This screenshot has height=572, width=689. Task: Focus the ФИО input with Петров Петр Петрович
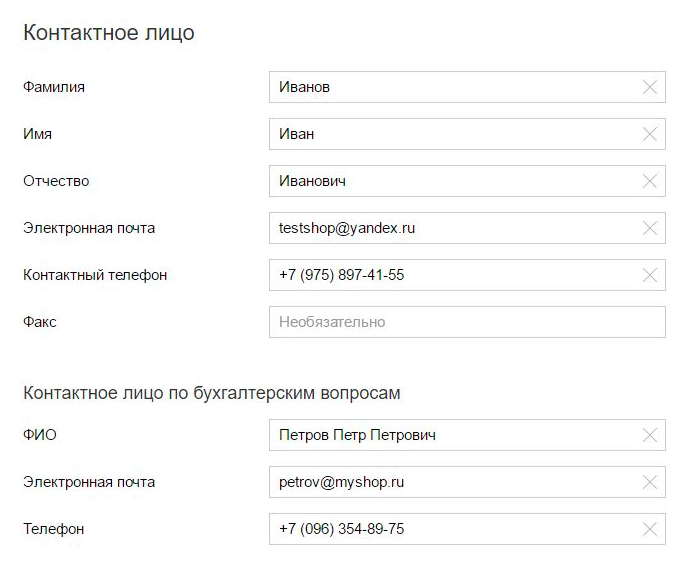click(450, 435)
